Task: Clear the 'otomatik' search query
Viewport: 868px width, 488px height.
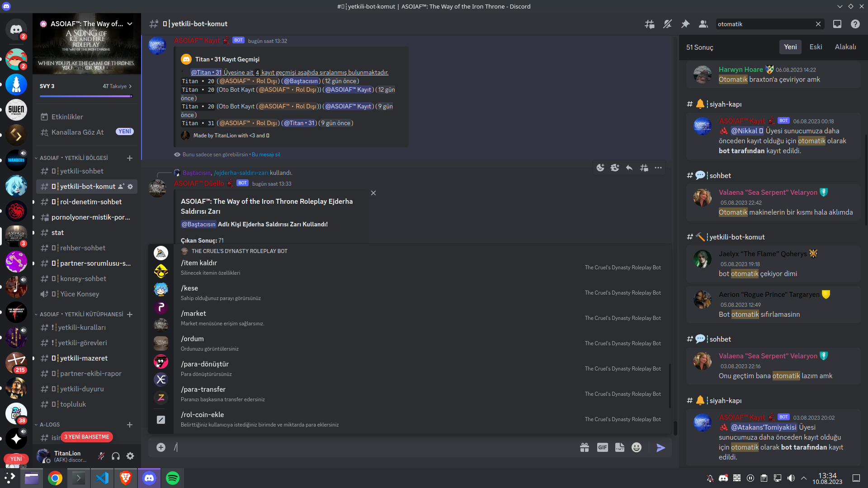Action: pyautogui.click(x=818, y=24)
